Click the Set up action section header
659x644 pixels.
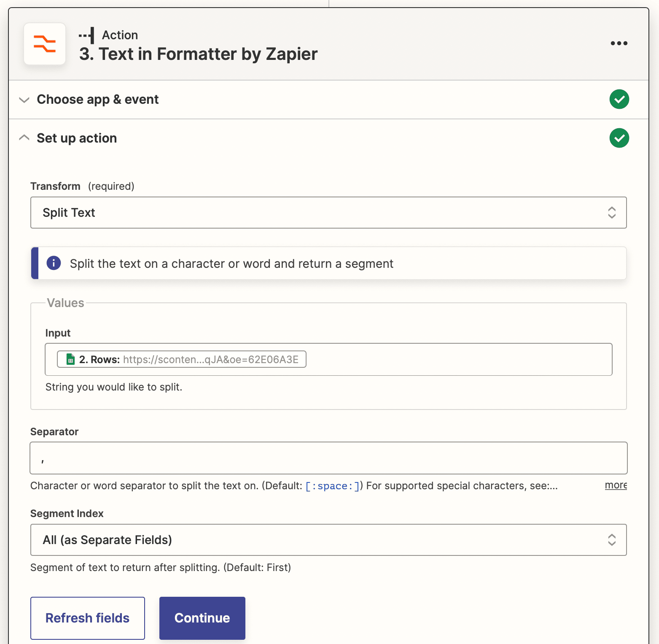click(x=77, y=138)
